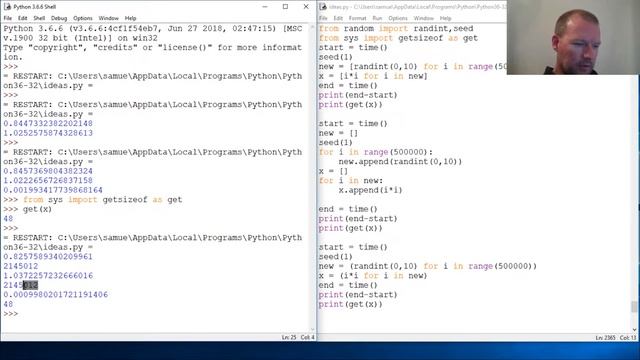Click the editor scrollbar down arrow
640x360 pixels.
634,329
